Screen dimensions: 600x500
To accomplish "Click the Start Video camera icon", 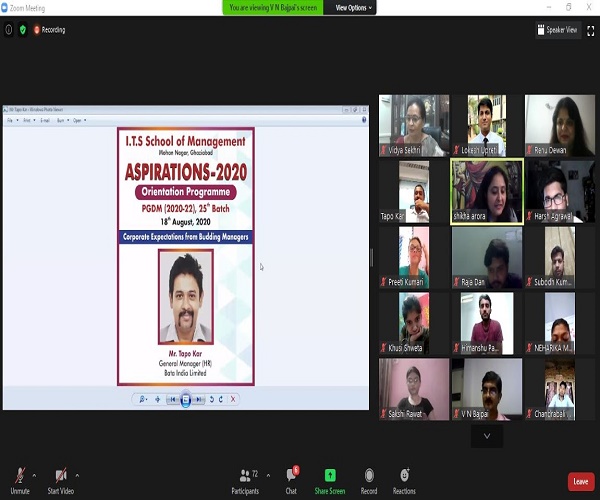I will (x=61, y=476).
